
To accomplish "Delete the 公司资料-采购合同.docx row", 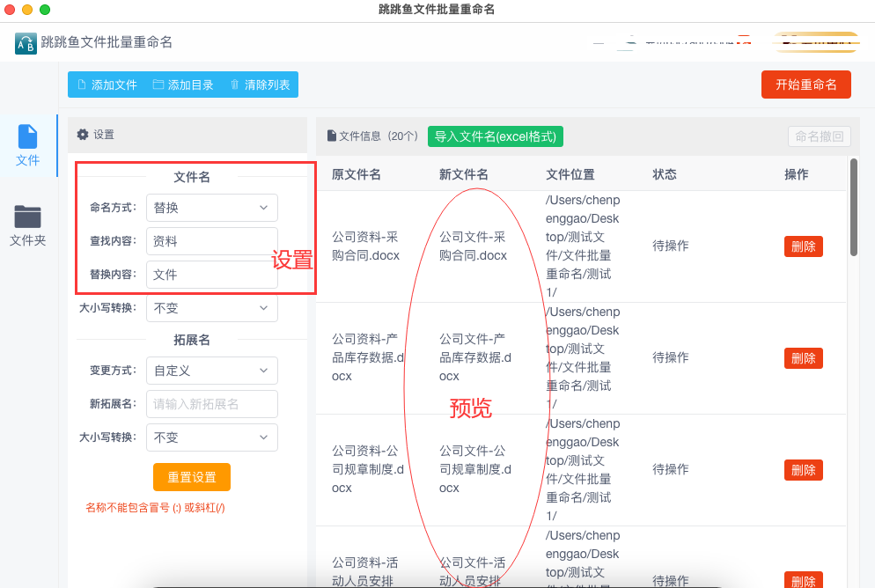I will click(803, 246).
